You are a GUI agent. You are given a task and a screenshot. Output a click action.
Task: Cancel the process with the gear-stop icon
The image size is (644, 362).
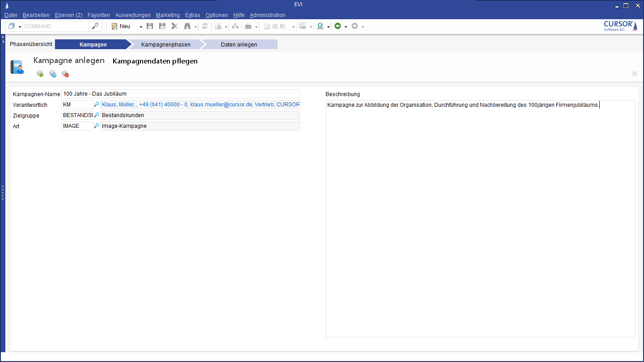[65, 74]
